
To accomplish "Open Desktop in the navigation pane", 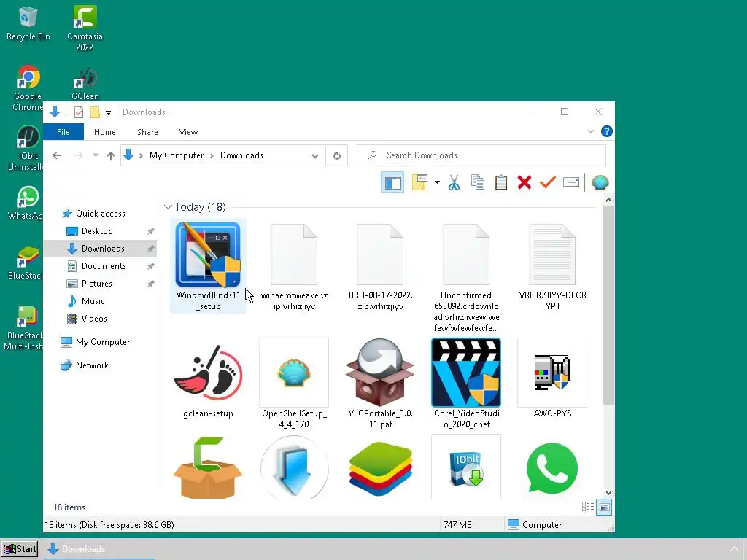I will [x=97, y=231].
